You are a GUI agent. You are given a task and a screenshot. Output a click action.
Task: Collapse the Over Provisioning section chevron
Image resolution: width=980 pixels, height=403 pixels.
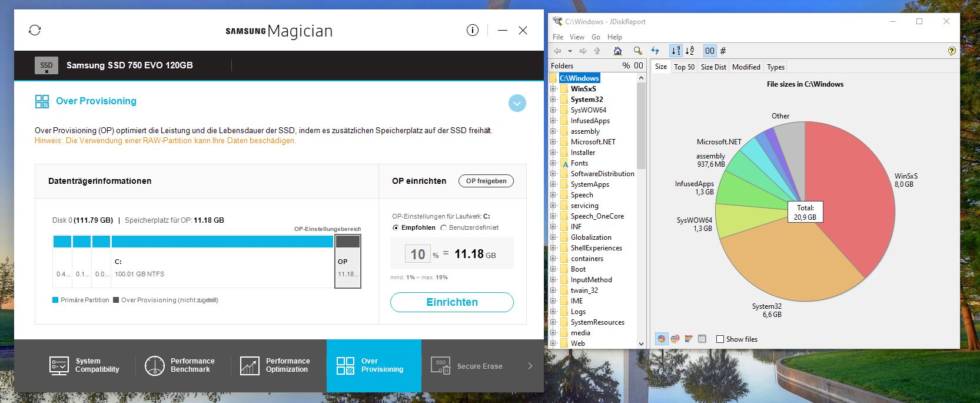(x=517, y=103)
